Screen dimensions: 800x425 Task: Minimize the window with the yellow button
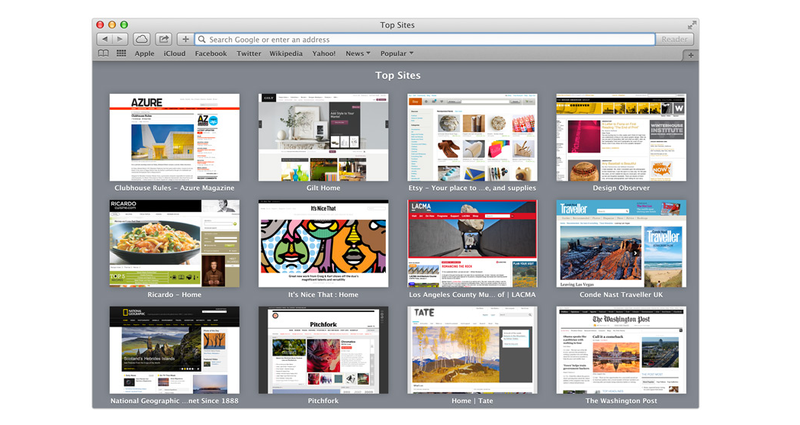pos(112,24)
